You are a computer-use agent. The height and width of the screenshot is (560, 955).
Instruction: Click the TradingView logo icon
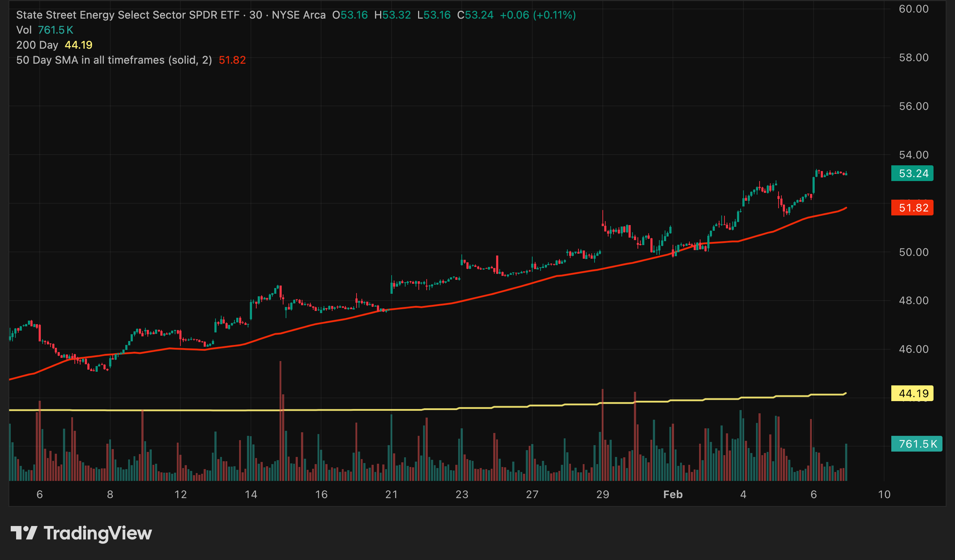tap(24, 533)
